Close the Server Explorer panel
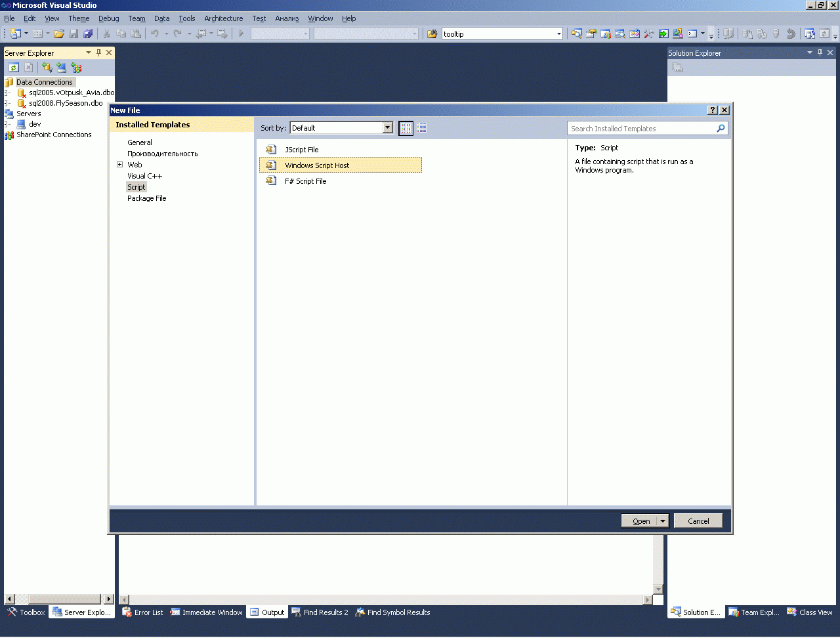Image resolution: width=840 pixels, height=638 pixels. click(109, 53)
